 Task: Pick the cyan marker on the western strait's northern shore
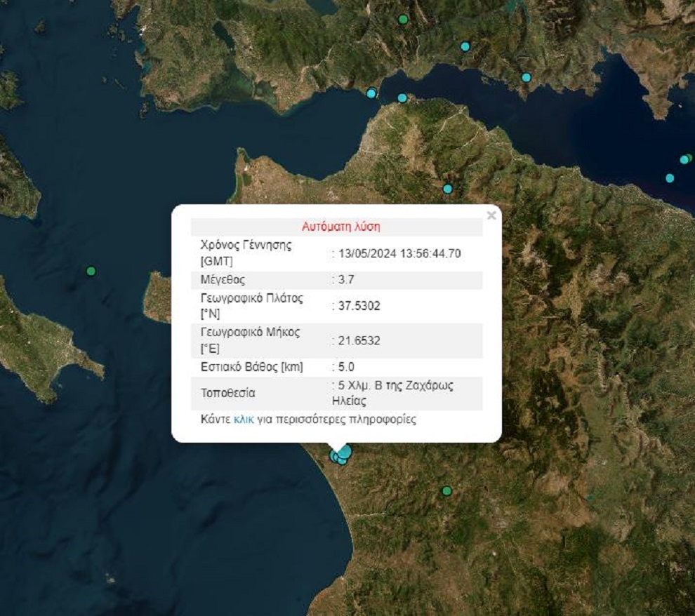pos(371,93)
